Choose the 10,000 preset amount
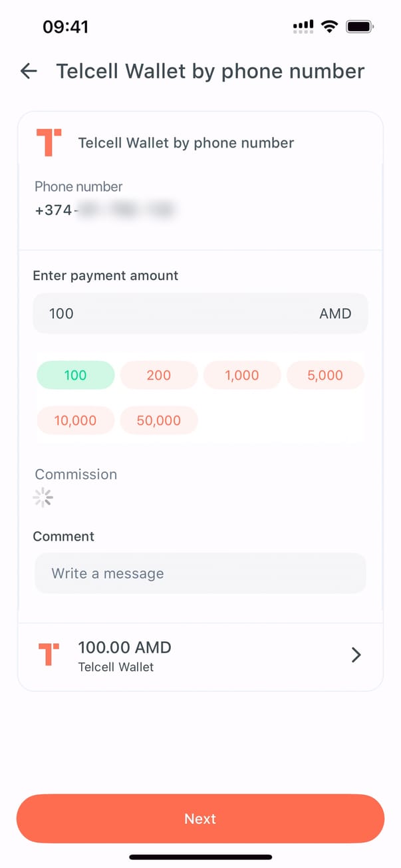The width and height of the screenshot is (401, 868). click(75, 420)
